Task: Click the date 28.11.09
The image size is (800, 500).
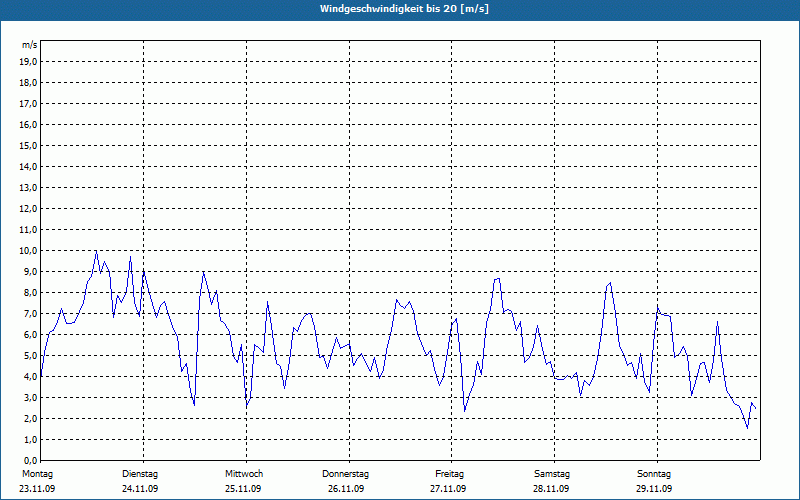Action: (x=551, y=489)
